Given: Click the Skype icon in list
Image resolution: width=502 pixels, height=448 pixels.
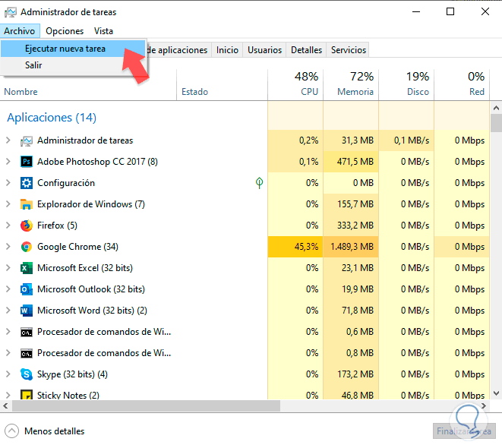Looking at the screenshot, I should tap(27, 374).
